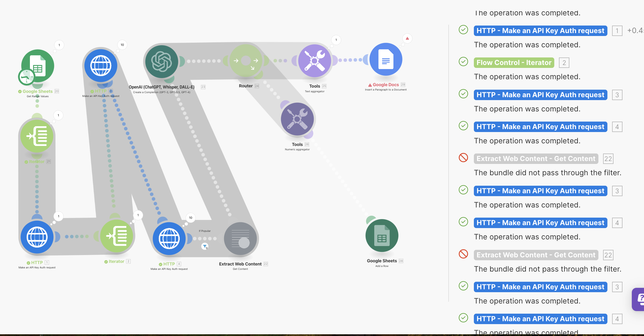Click the Flow Control - Iterator log entry
644x336 pixels.
(x=514, y=63)
